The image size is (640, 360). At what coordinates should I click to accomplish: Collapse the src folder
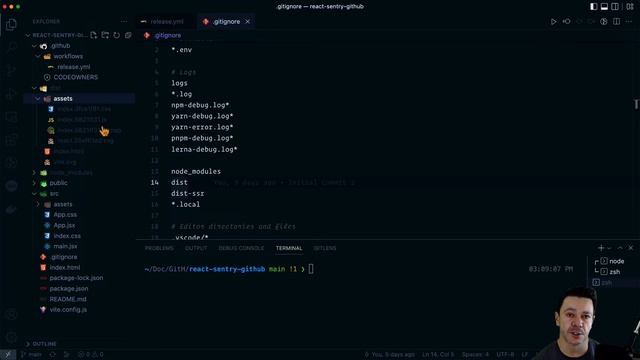coord(34,194)
